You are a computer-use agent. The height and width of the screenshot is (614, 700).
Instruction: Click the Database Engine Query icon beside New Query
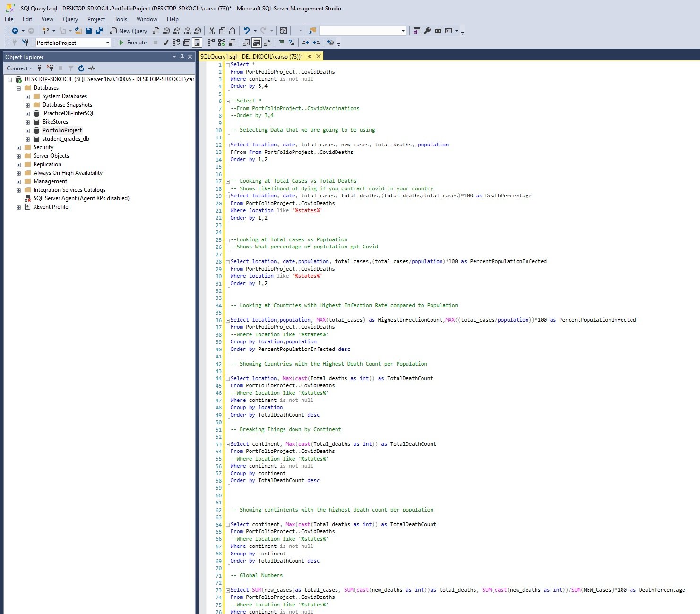pyautogui.click(x=156, y=31)
